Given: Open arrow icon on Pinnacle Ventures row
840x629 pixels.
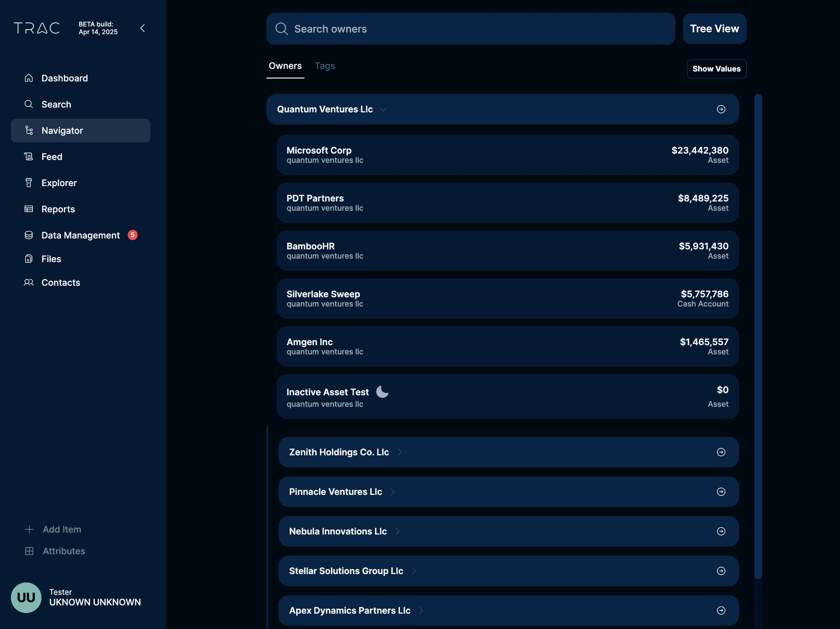Looking at the screenshot, I should point(721,492).
